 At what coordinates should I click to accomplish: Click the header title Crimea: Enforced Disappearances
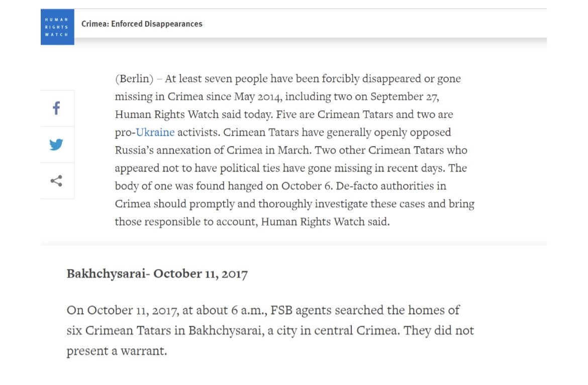(142, 24)
